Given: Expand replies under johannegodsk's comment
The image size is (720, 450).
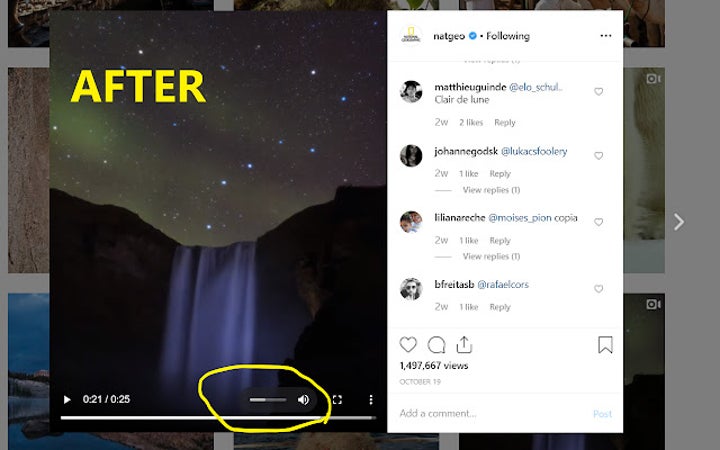Looking at the screenshot, I should point(491,190).
